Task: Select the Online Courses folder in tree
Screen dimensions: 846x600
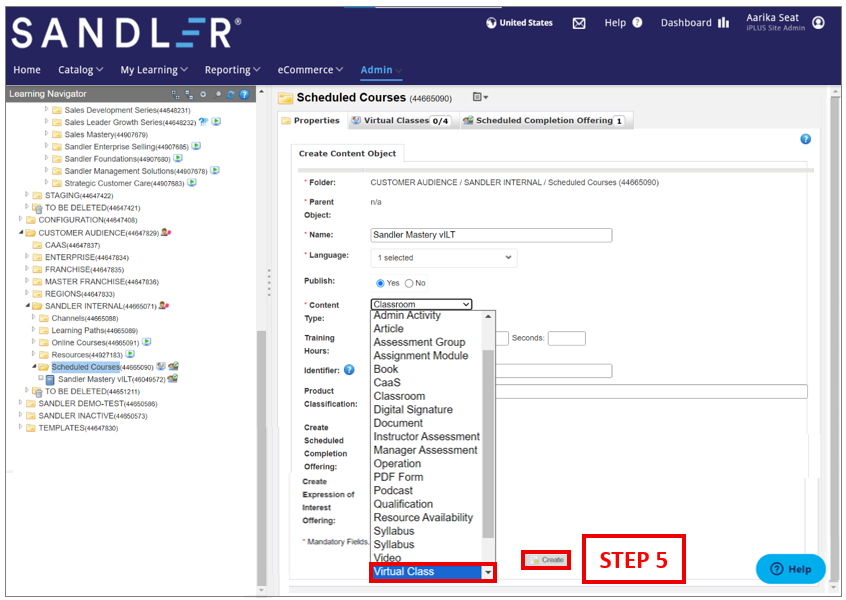Action: tap(86, 342)
